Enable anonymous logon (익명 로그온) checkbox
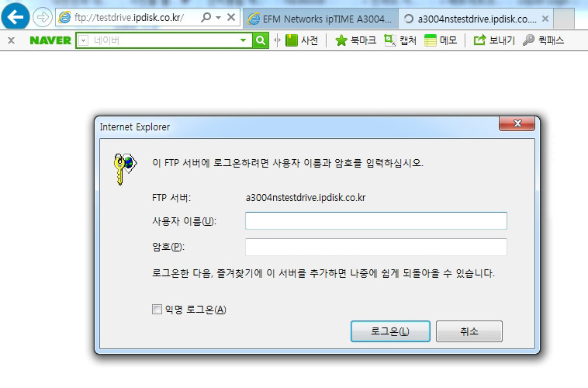Screen dimensions: 588x388 pyautogui.click(x=157, y=309)
